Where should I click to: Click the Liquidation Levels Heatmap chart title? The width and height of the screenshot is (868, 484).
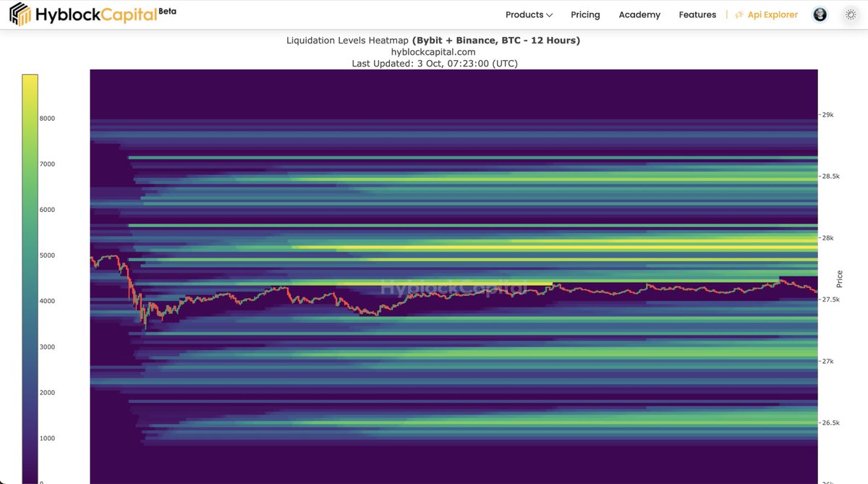coord(433,41)
